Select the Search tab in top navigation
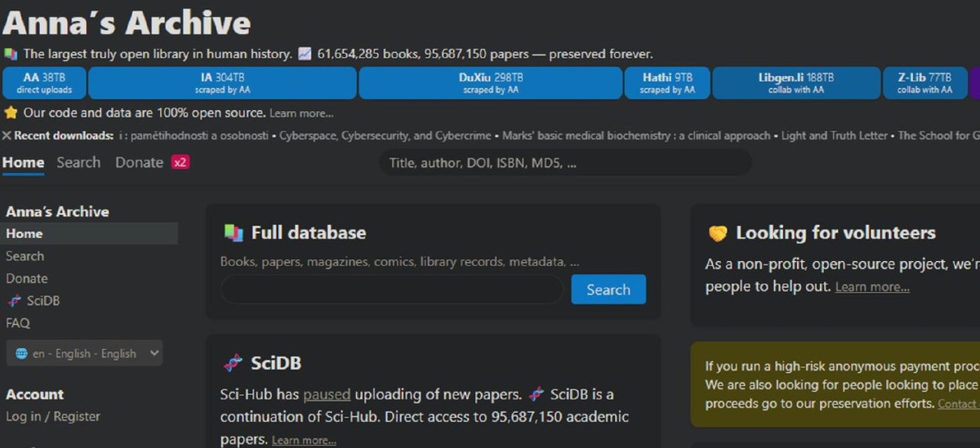The height and width of the screenshot is (448, 980). click(78, 162)
